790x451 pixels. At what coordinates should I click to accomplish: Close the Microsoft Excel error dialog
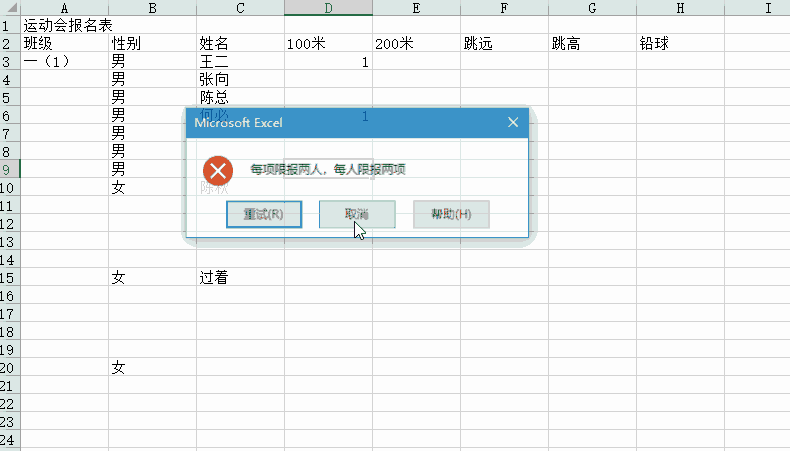(x=513, y=122)
